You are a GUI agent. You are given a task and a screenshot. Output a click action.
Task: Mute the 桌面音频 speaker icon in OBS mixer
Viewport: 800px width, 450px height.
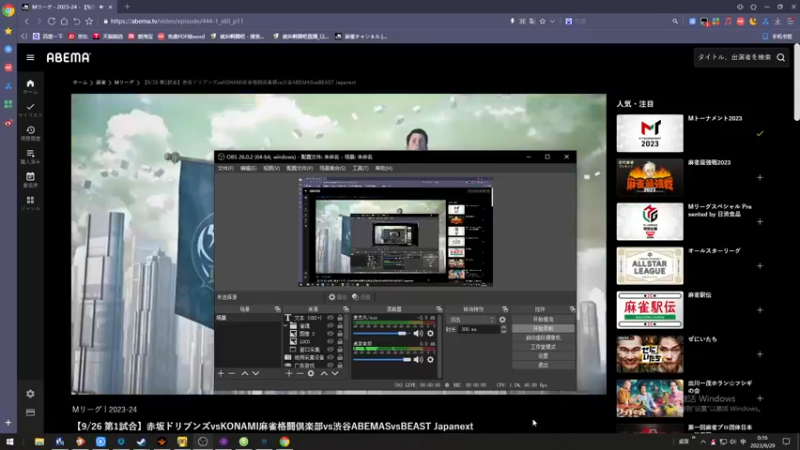pyautogui.click(x=418, y=360)
